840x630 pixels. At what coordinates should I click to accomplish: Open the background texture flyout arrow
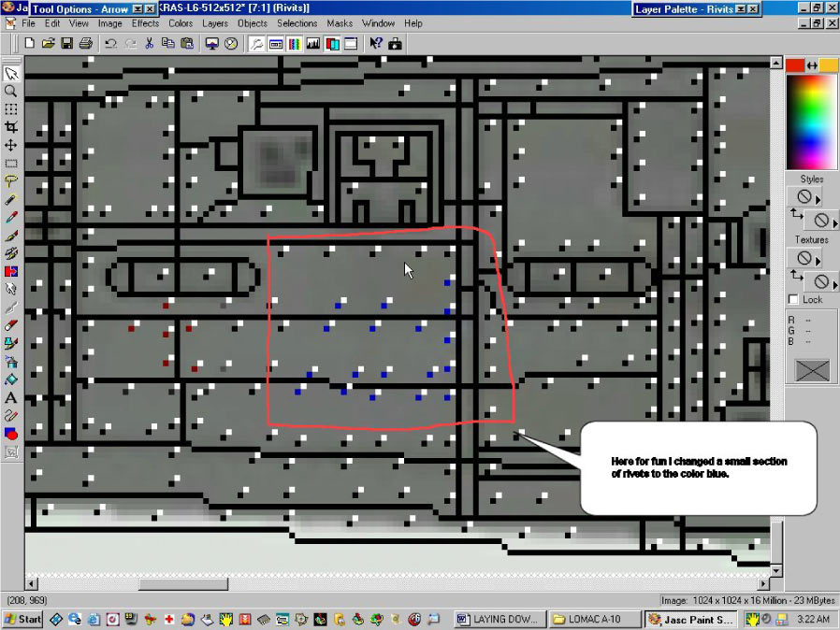(835, 284)
